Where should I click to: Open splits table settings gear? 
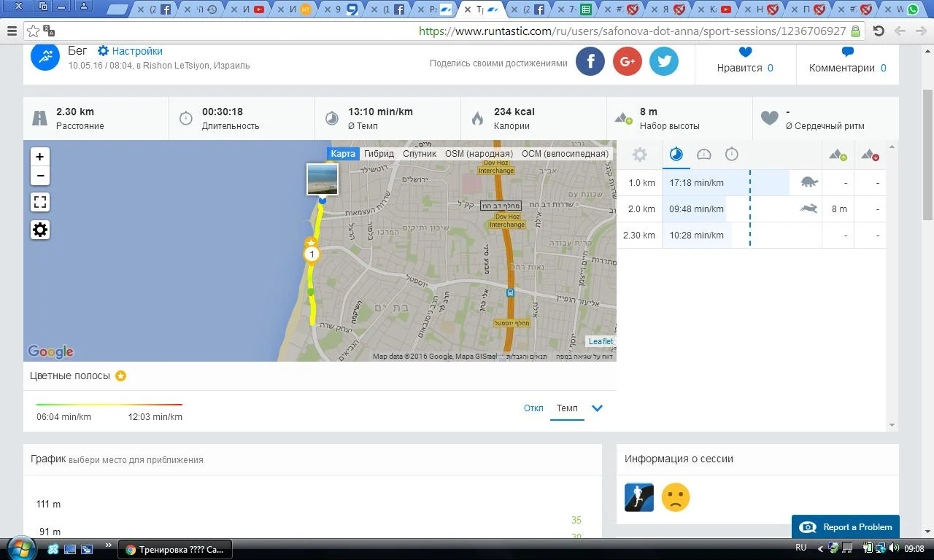point(640,155)
